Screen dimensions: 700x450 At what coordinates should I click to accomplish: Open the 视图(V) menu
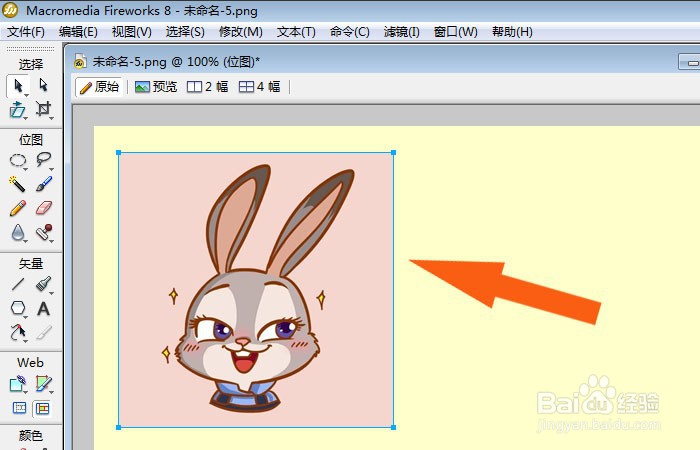tap(132, 32)
